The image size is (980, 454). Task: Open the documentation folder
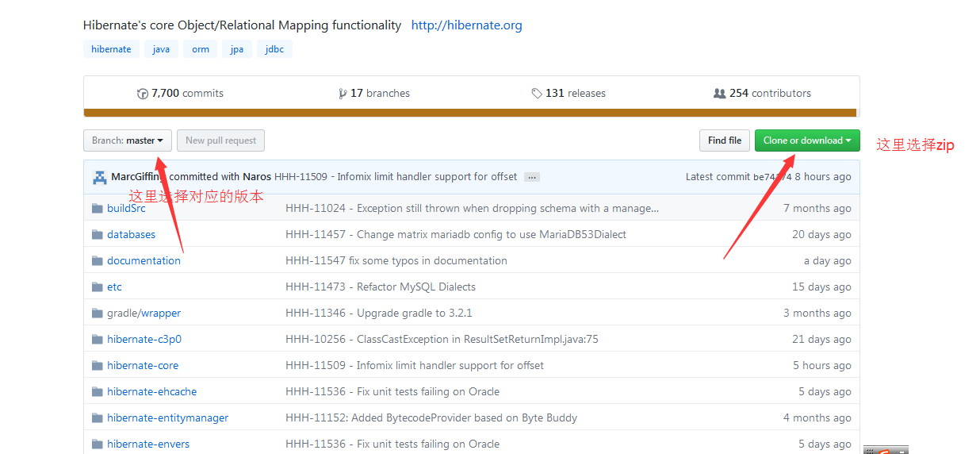pyautogui.click(x=144, y=261)
